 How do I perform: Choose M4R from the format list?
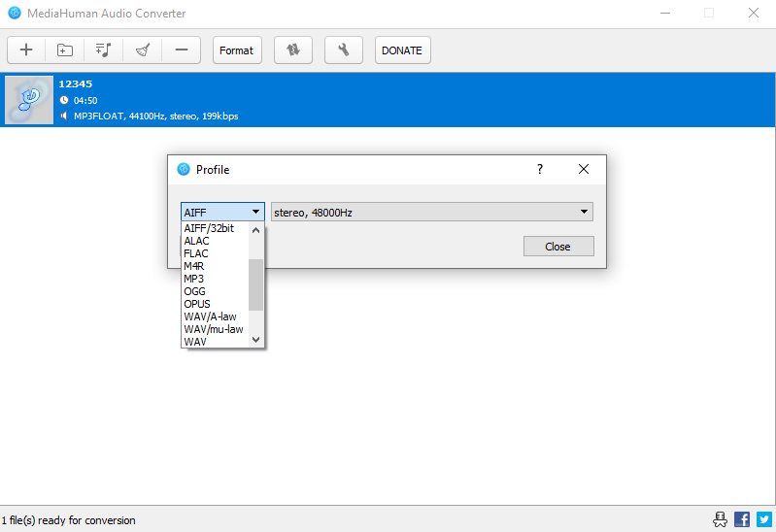[x=216, y=266]
